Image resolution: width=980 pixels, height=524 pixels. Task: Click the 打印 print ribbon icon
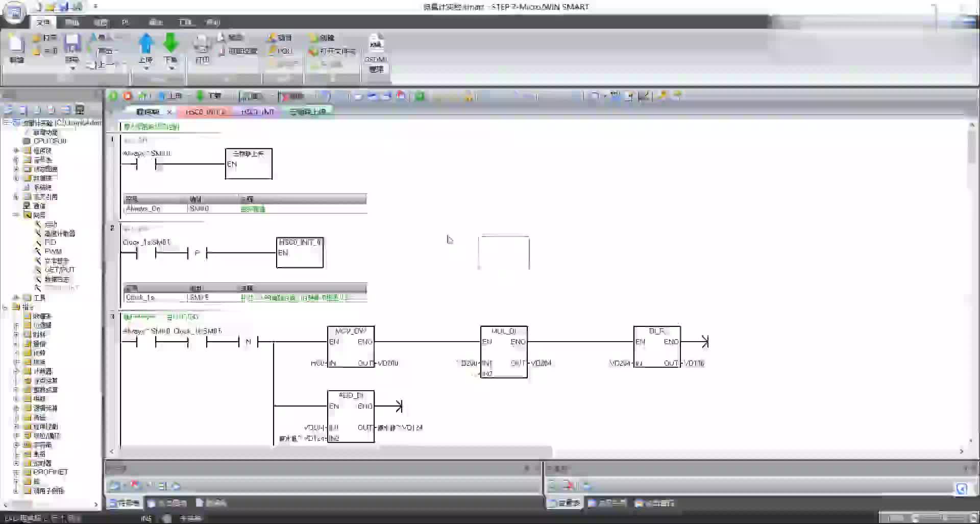point(202,49)
